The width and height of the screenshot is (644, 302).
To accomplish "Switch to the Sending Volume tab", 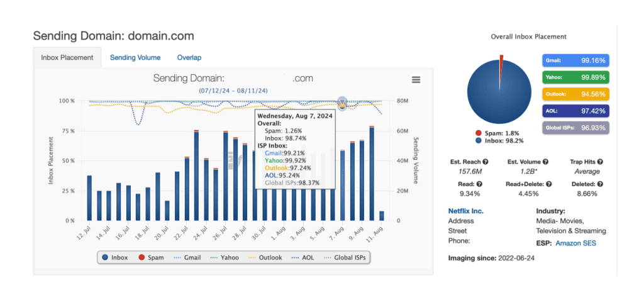I will [135, 57].
